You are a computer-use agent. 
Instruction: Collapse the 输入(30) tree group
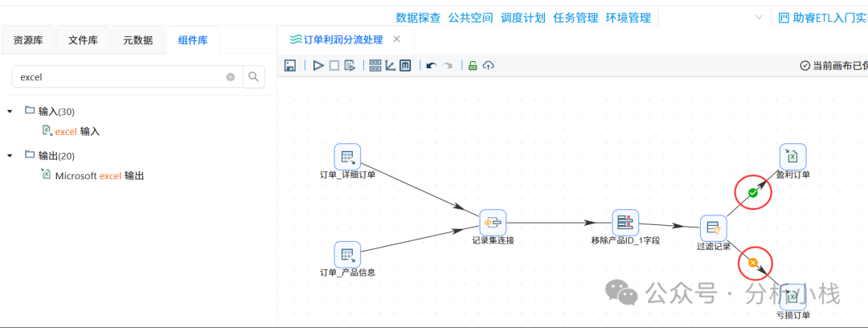tap(10, 112)
